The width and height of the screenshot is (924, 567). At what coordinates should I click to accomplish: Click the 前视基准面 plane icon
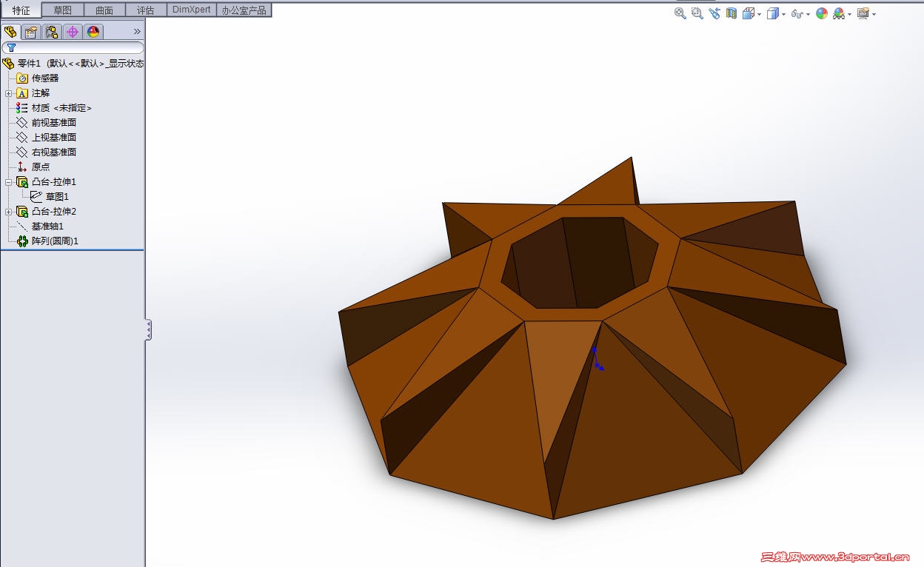22,123
